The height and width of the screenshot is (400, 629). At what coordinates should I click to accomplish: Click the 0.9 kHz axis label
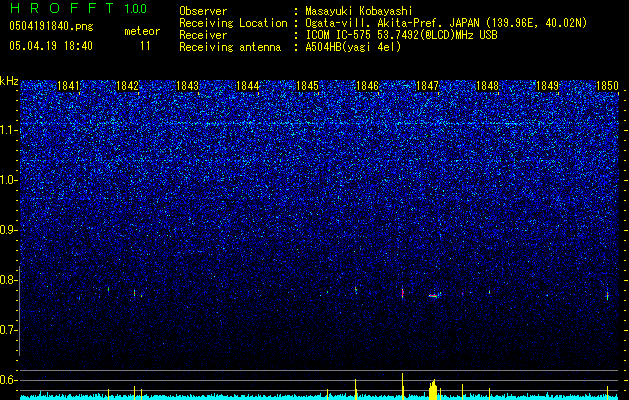(x=9, y=230)
